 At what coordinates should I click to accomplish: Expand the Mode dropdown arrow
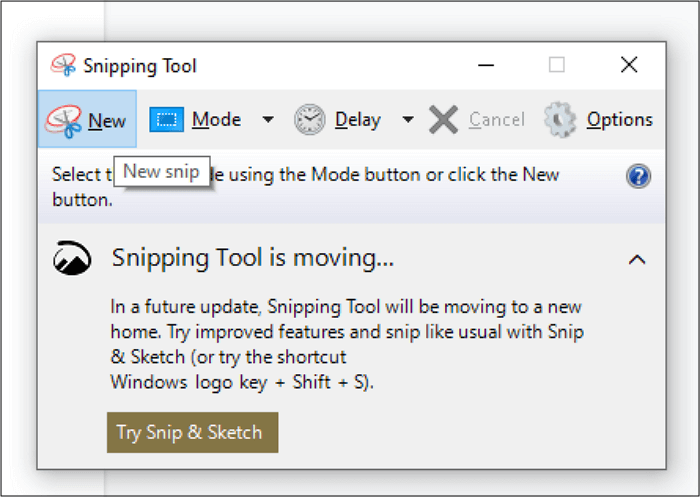click(x=268, y=120)
